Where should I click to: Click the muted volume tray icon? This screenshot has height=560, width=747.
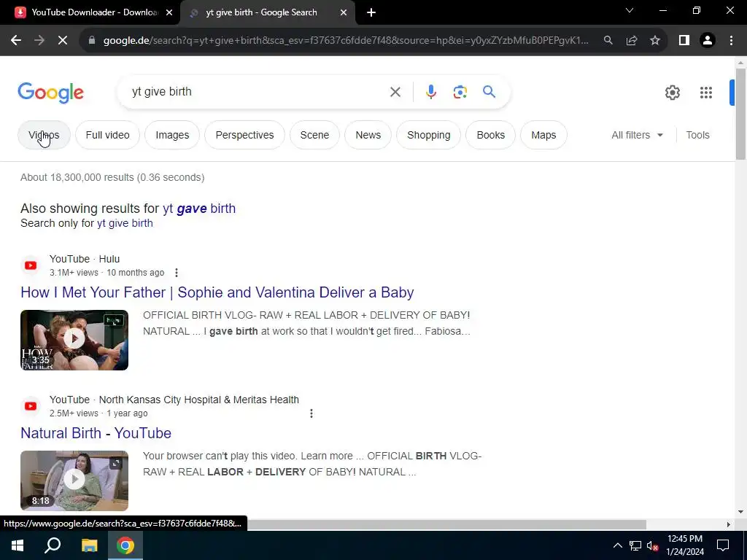tap(652, 545)
